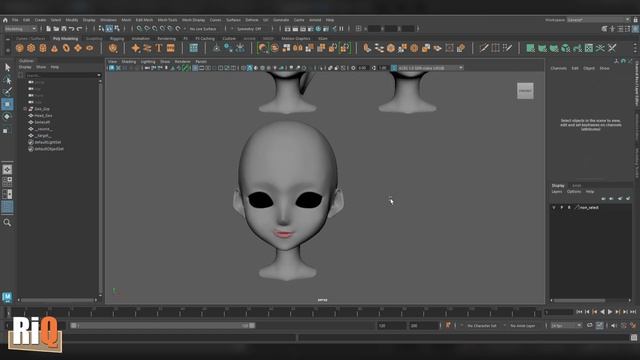Click the time range slider bar
The width and height of the screenshot is (640, 360).
[x=162, y=326]
